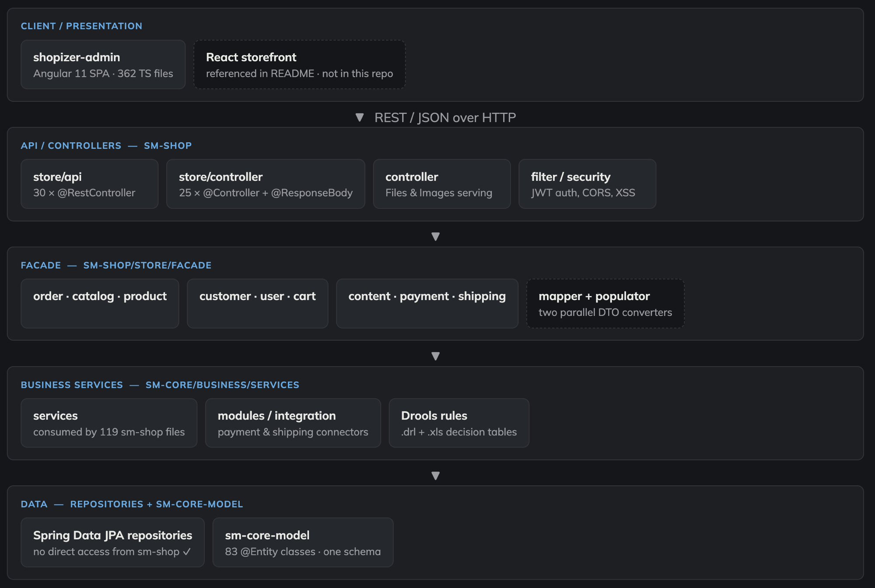Click the 'REST / JSON over HTTP' label

coord(445,117)
